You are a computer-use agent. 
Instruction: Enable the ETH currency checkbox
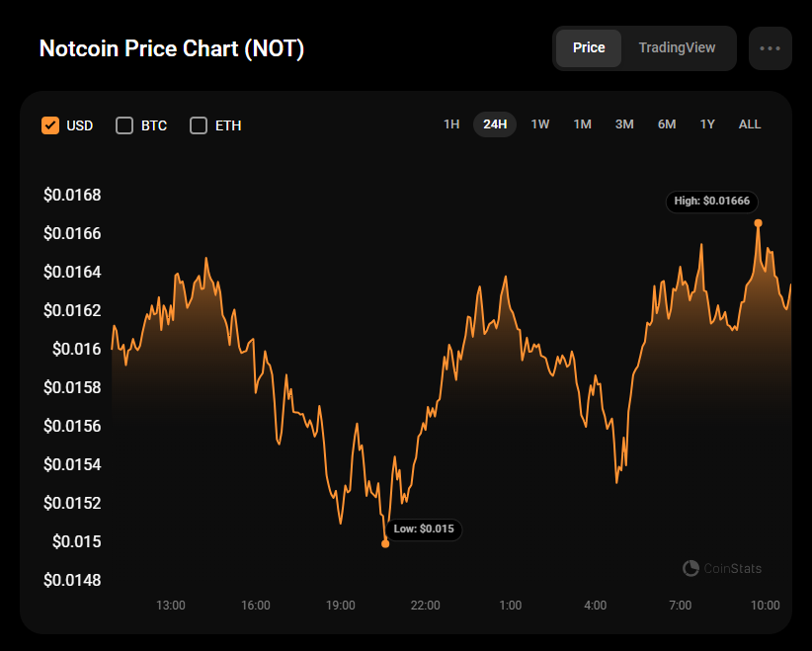pyautogui.click(x=199, y=125)
